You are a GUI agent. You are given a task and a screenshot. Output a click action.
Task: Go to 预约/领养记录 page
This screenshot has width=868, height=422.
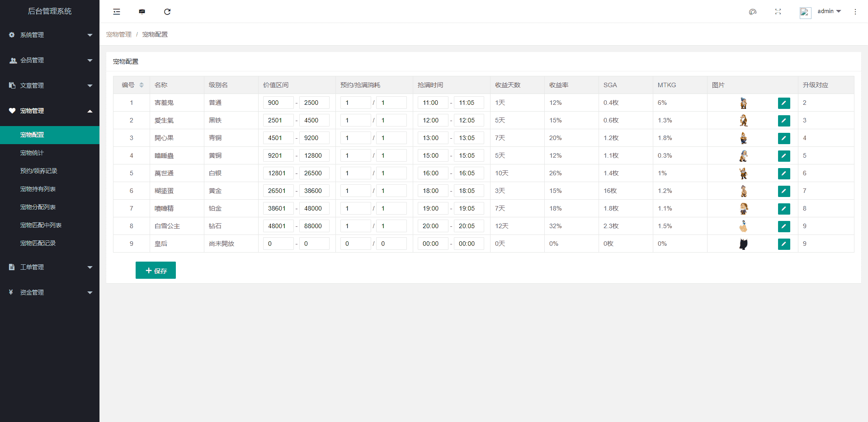39,171
